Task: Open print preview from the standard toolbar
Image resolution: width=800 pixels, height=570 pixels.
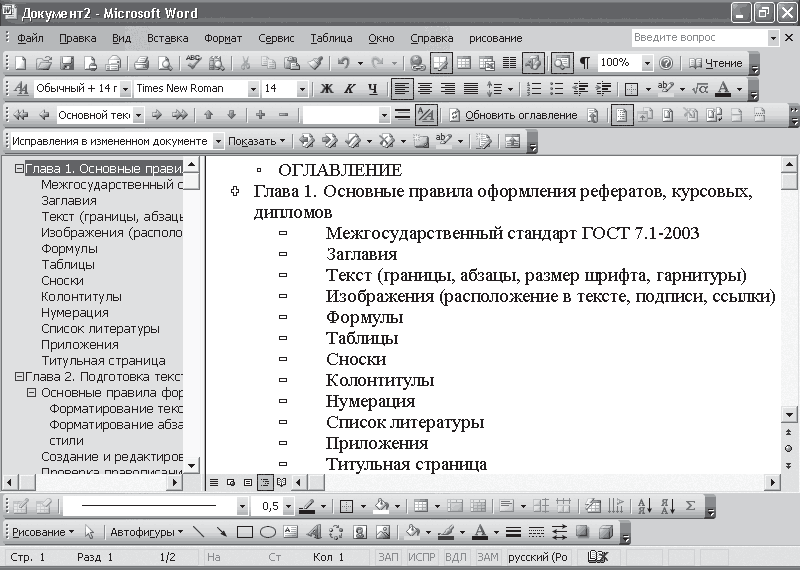Action: 163,63
